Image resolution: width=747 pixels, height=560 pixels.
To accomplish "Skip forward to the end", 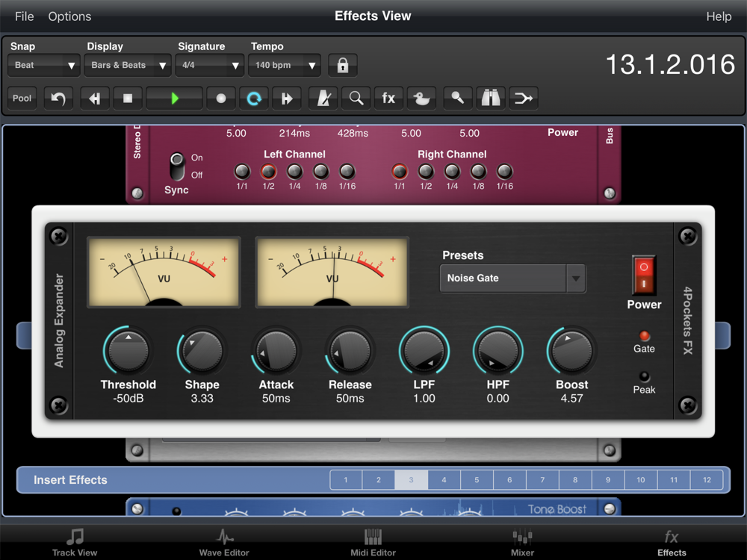I will click(286, 99).
